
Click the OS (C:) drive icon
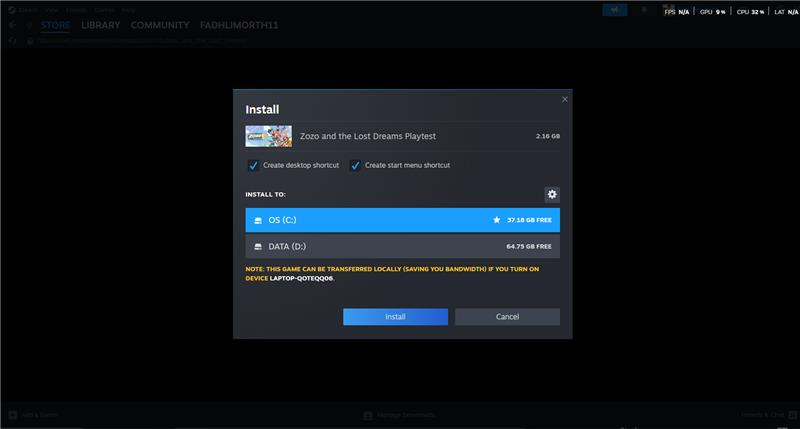[x=258, y=220]
